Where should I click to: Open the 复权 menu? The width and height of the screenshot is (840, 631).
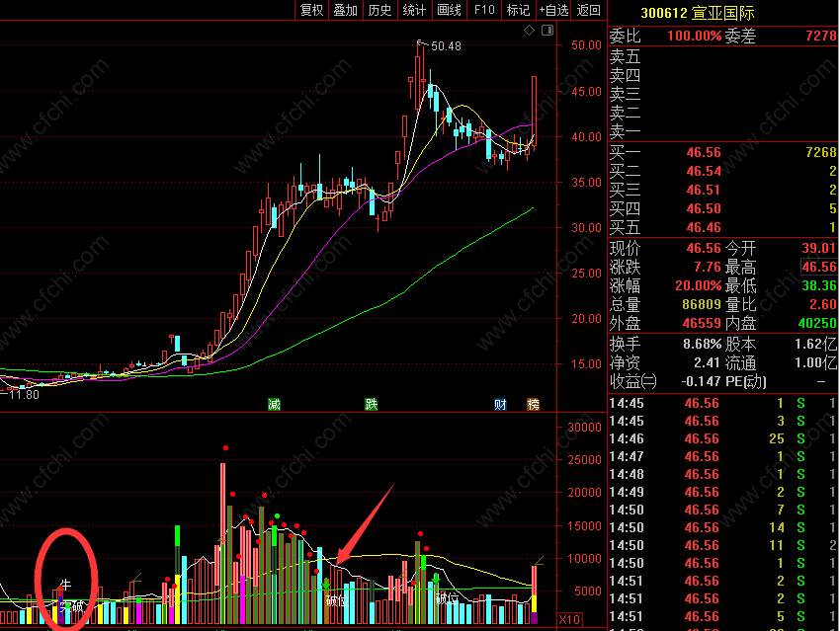click(x=311, y=10)
